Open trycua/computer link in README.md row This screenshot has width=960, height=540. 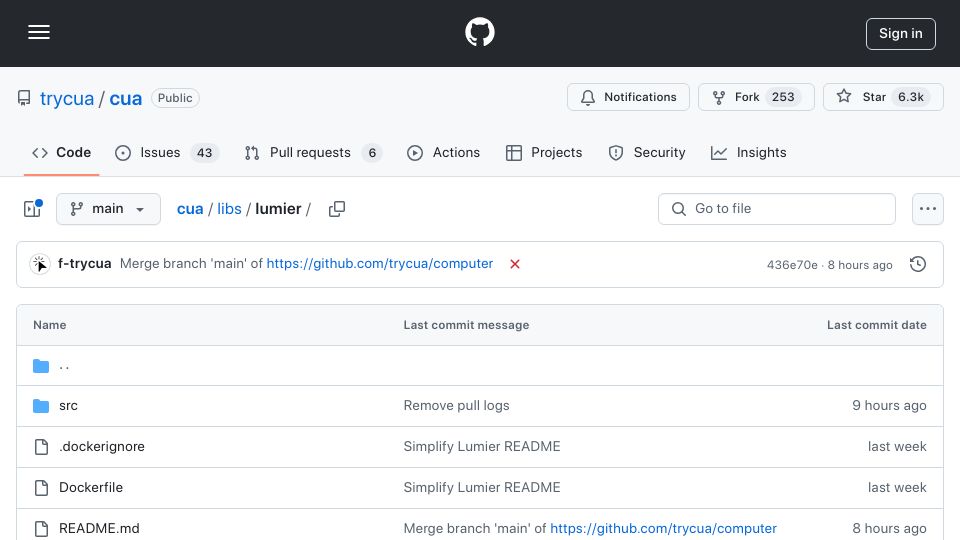(663, 528)
